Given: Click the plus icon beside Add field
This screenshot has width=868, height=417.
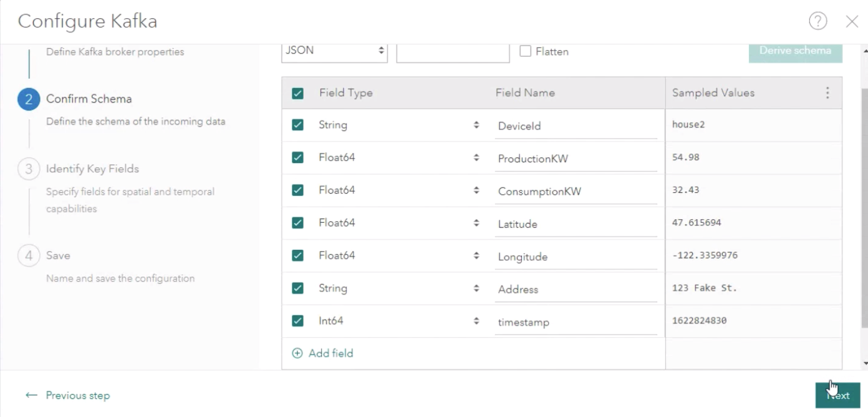Looking at the screenshot, I should point(297,353).
